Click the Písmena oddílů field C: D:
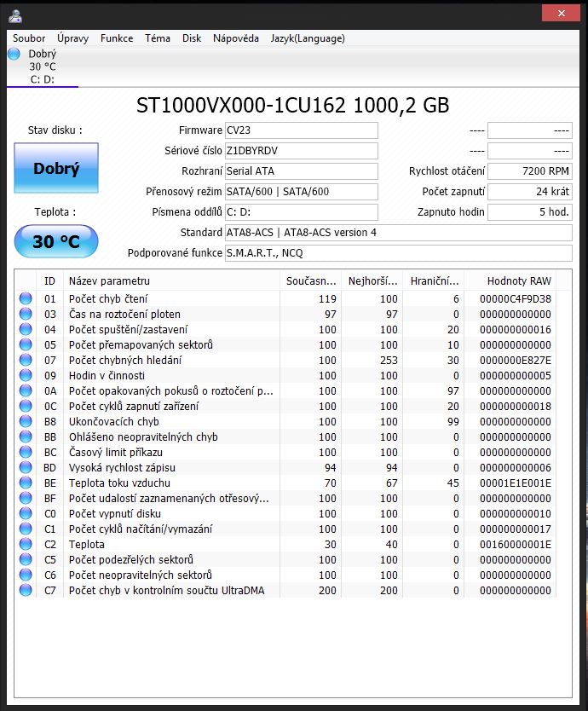 (x=302, y=211)
